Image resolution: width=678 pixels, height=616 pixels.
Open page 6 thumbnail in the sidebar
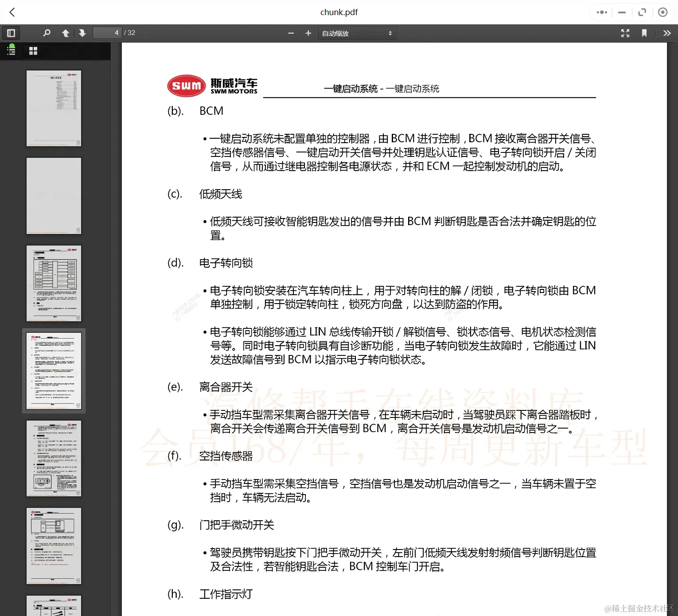(54, 546)
